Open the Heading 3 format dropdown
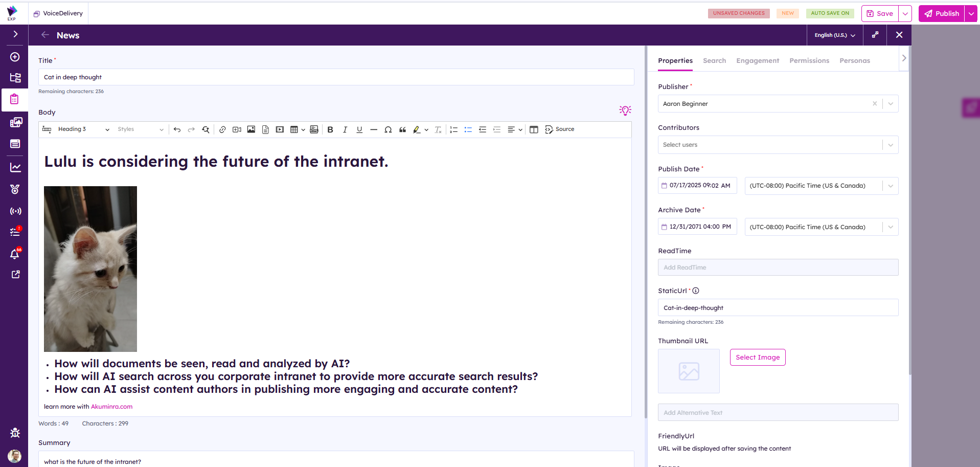The height and width of the screenshot is (467, 980). (x=83, y=129)
